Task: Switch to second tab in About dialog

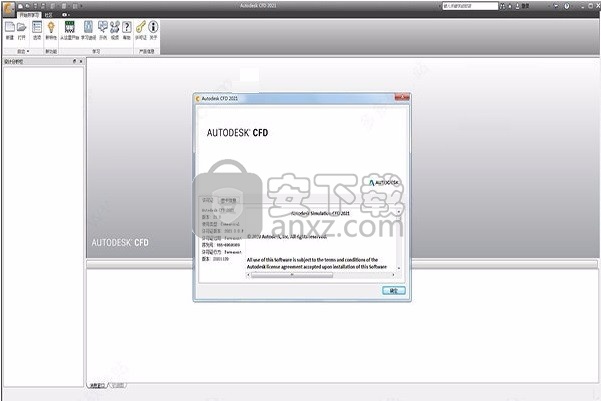Action: click(228, 200)
